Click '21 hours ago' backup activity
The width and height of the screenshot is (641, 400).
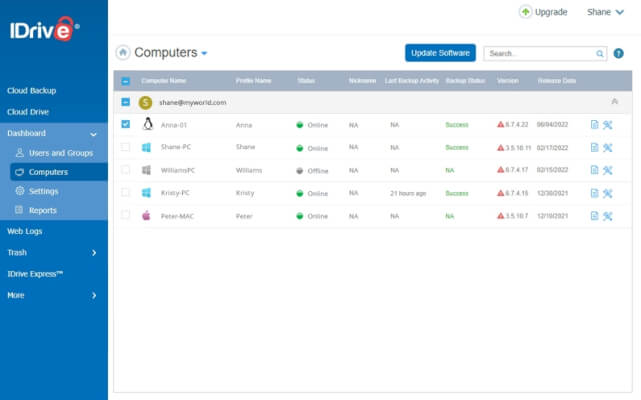pyautogui.click(x=408, y=193)
